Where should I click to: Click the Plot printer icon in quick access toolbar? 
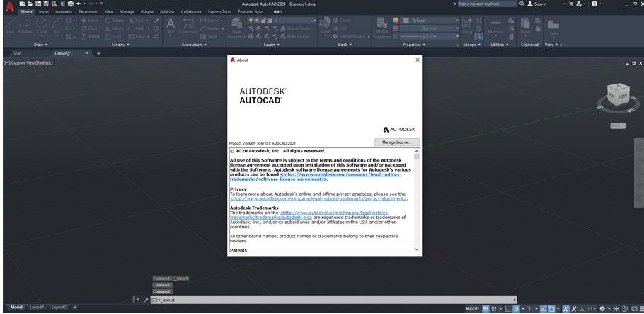71,4
